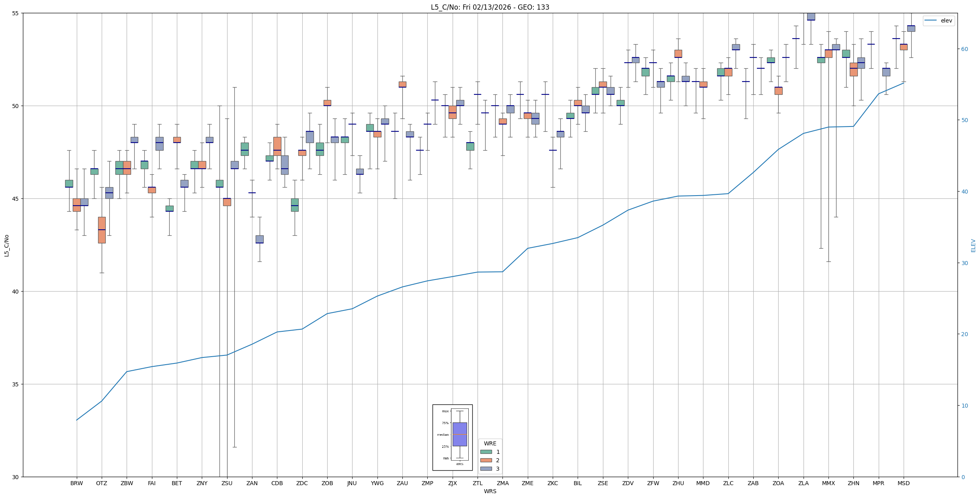Click the MSD x-axis tick label
980x498 pixels.
coord(903,483)
